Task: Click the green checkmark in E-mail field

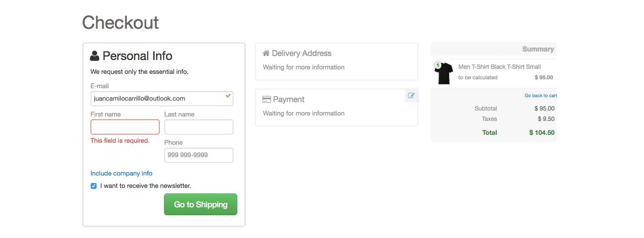Action: pyautogui.click(x=228, y=96)
